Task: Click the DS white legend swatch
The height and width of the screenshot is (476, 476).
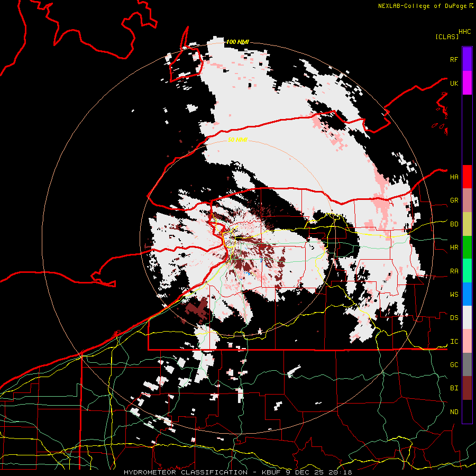Action: point(467,317)
